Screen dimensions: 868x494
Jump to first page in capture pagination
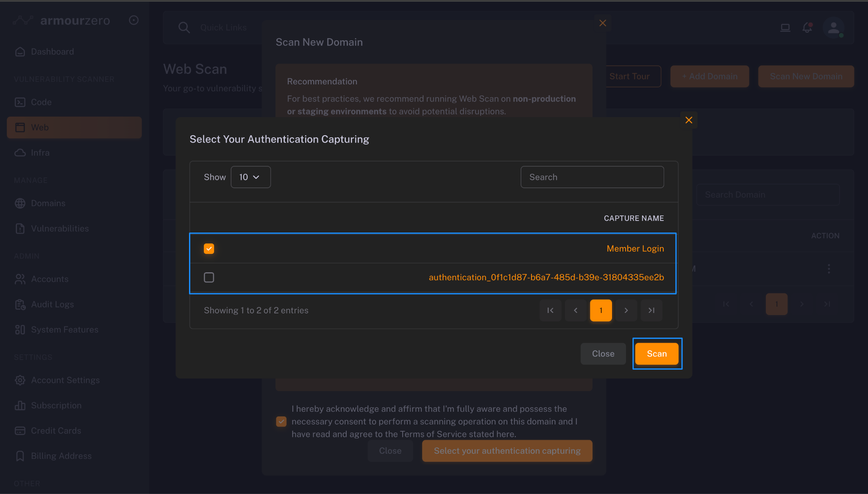(x=551, y=310)
